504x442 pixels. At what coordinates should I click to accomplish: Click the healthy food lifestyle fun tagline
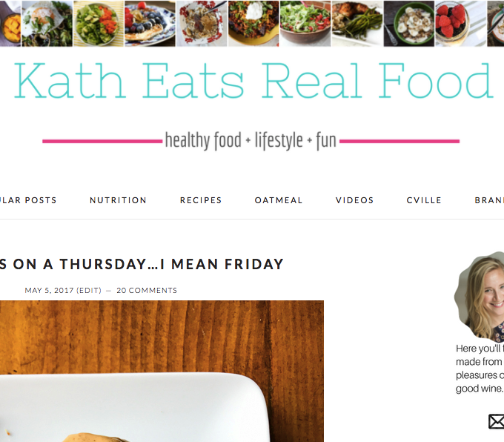(x=251, y=141)
